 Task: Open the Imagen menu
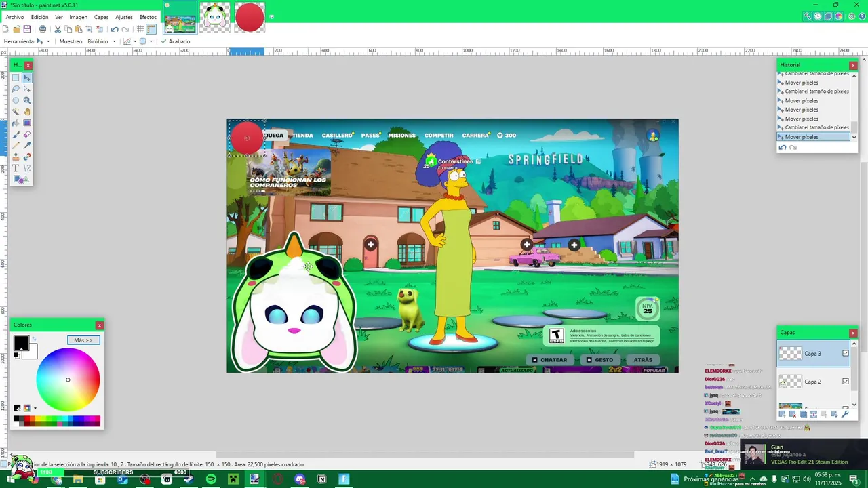(78, 17)
